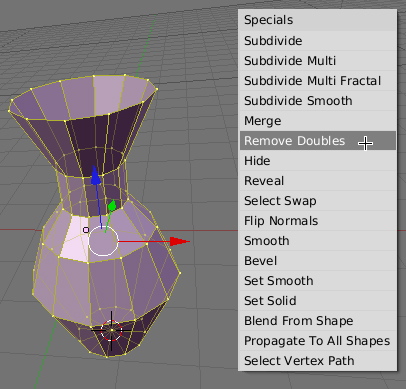Choose Merge in Specials menu
Screen dimensions: 406x389
[x=318, y=121]
